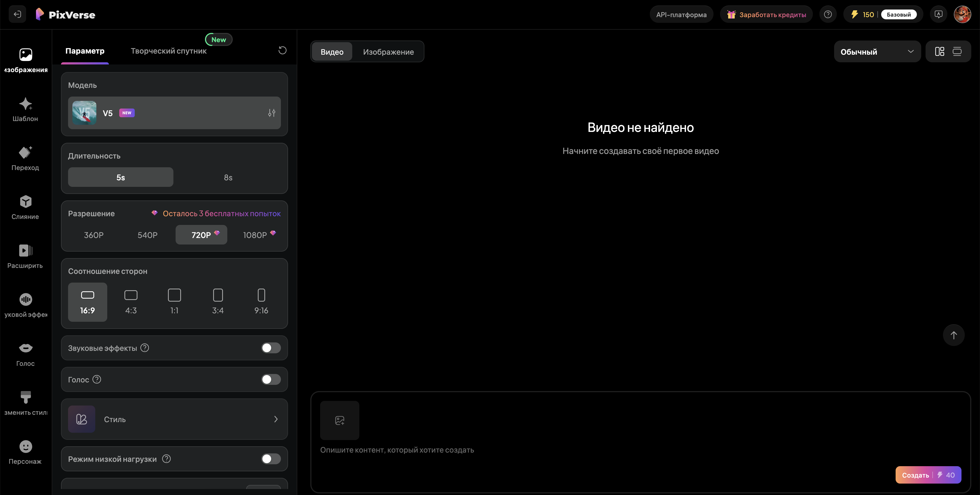Open the Шаблон template sidebar icon
The height and width of the screenshot is (495, 980).
click(x=26, y=104)
